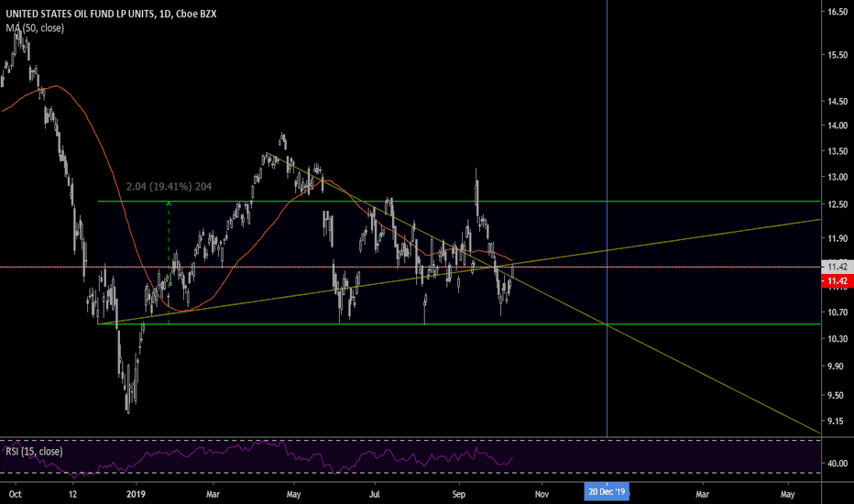Click the 16.50 price axis label
Screen dimensions: 854x504
pos(838,11)
